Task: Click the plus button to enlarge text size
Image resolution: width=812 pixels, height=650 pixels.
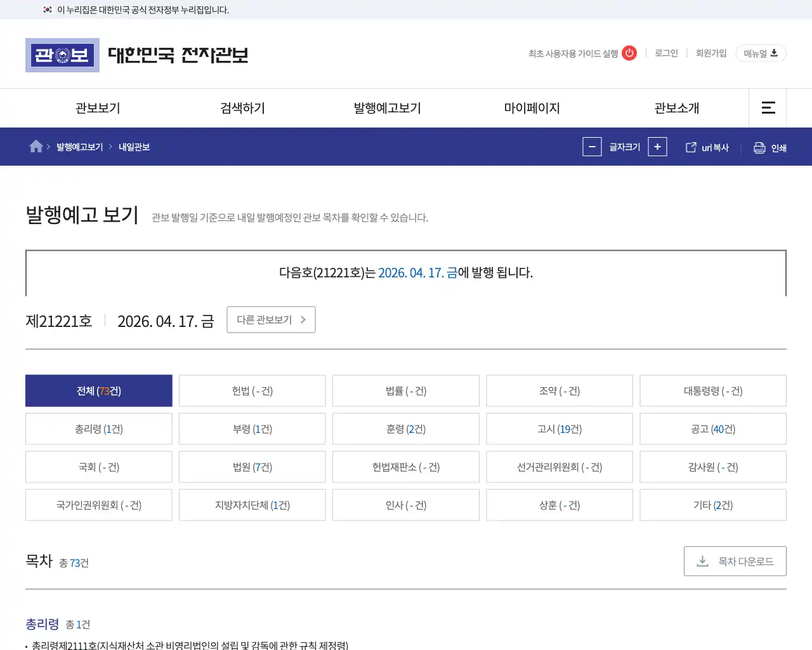Action: [657, 147]
